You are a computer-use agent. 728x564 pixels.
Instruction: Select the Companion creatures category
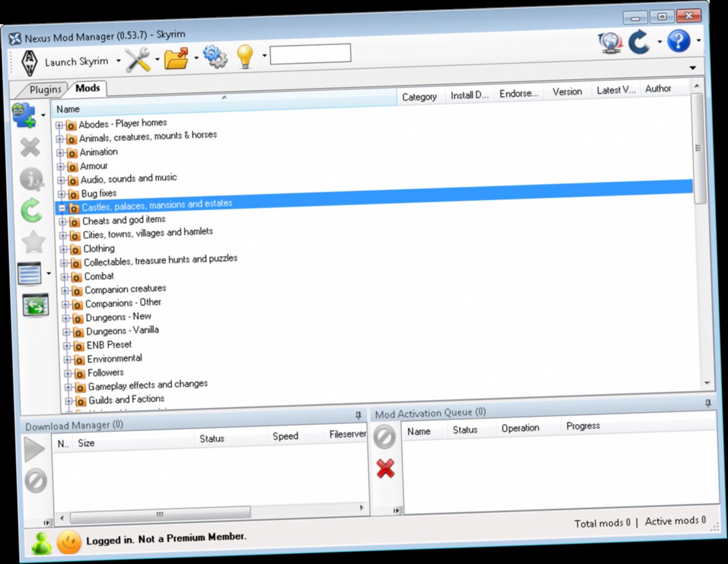point(126,289)
